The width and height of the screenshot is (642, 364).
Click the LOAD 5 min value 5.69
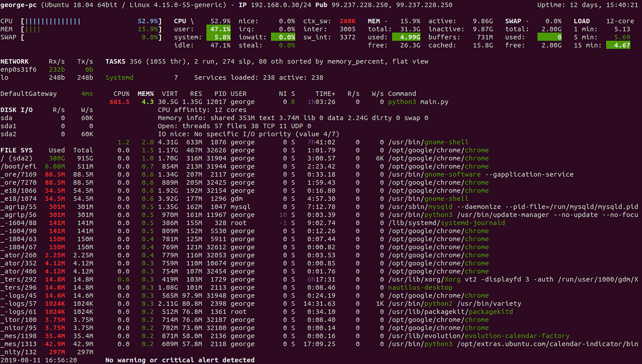621,37
